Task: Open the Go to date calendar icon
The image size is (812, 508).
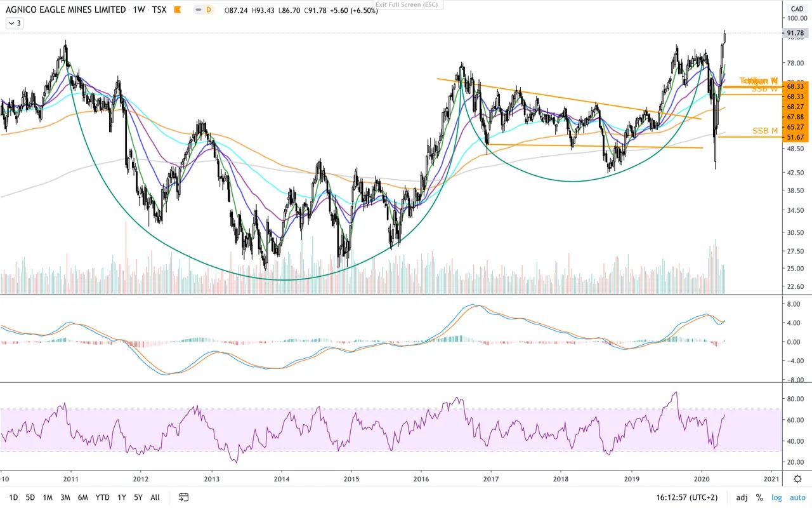Action: pyautogui.click(x=184, y=497)
